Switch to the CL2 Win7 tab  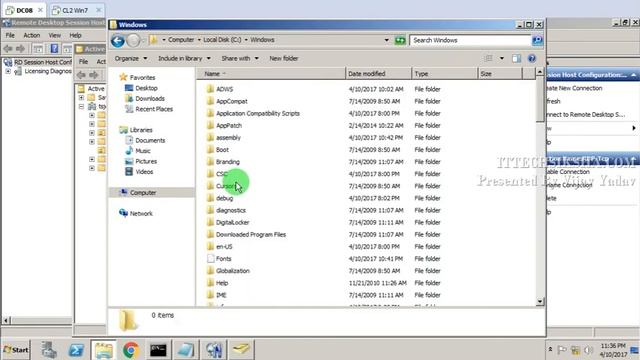tap(75, 10)
